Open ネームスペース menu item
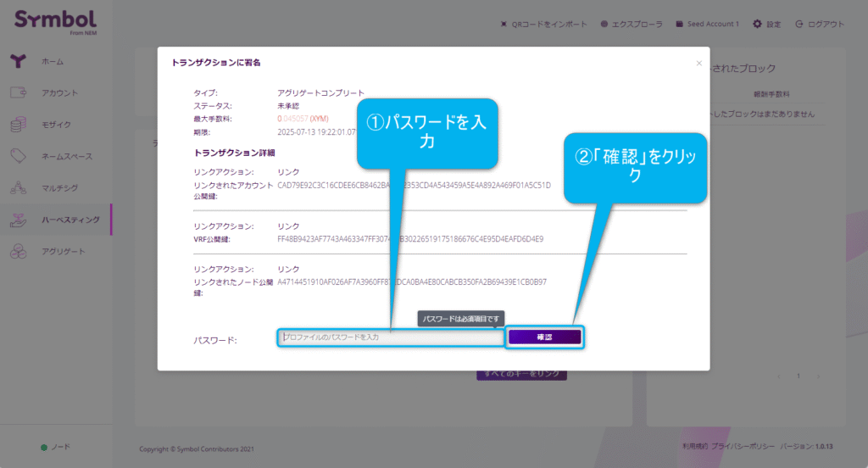The height and width of the screenshot is (468, 868). click(67, 156)
